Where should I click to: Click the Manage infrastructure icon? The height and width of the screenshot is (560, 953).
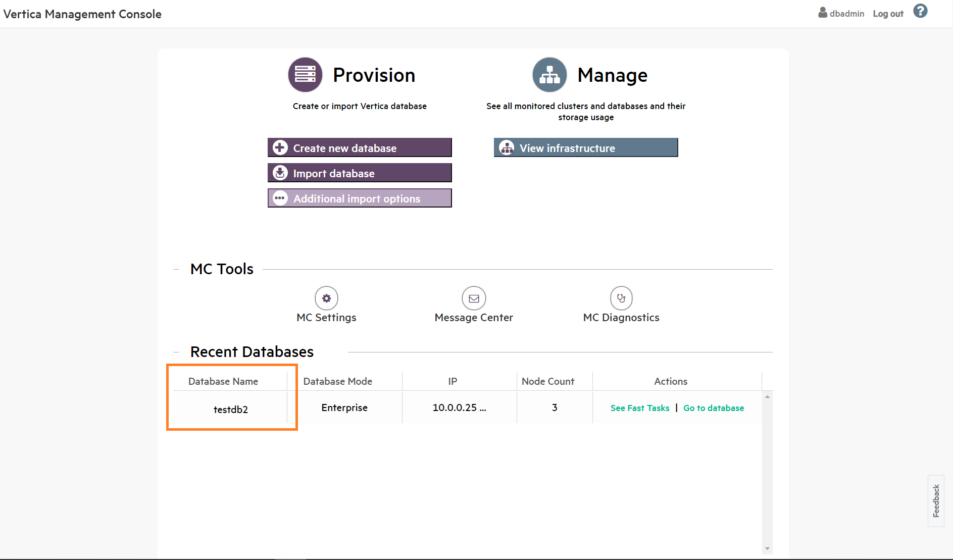tap(549, 75)
